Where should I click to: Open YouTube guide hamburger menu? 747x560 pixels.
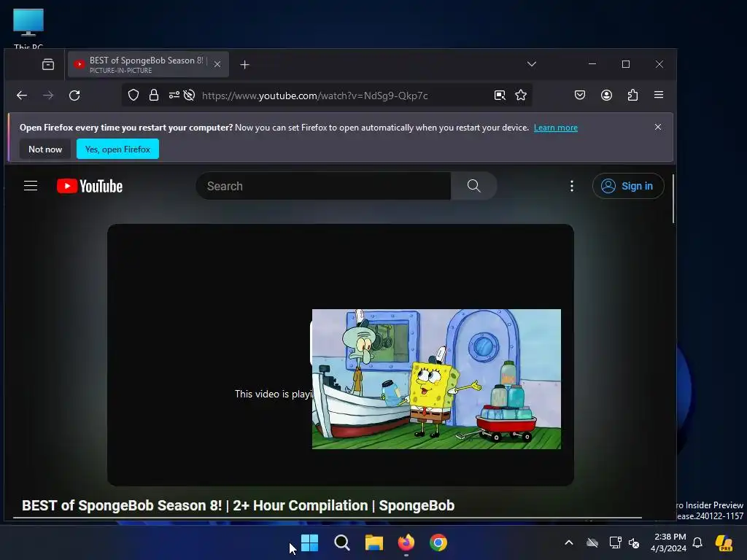[x=31, y=186]
